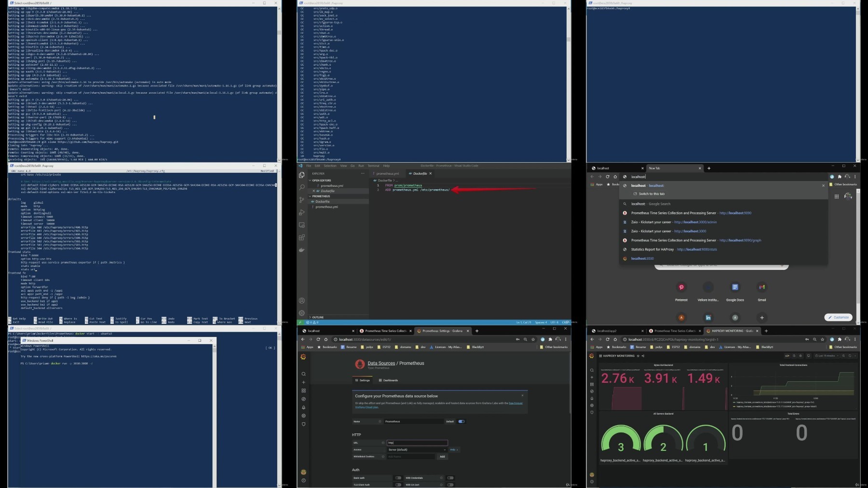Screen dimensions: 868x488
Task: Open Dashboards grid icon on Grafana data source page
Action: (x=303, y=390)
